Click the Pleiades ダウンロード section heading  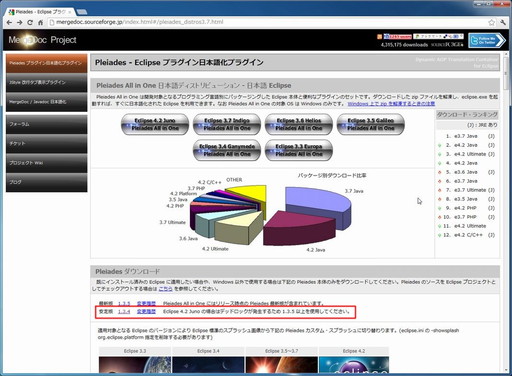coord(128,272)
